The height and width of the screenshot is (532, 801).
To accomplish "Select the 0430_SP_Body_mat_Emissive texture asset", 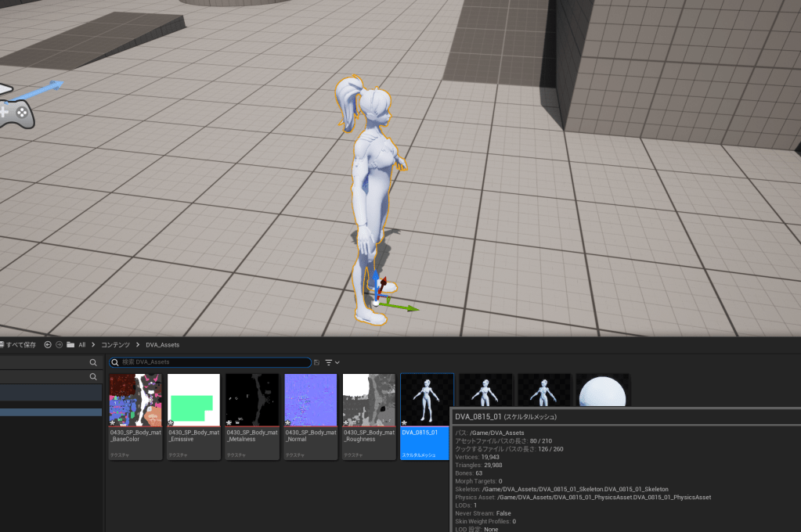I will [193, 415].
